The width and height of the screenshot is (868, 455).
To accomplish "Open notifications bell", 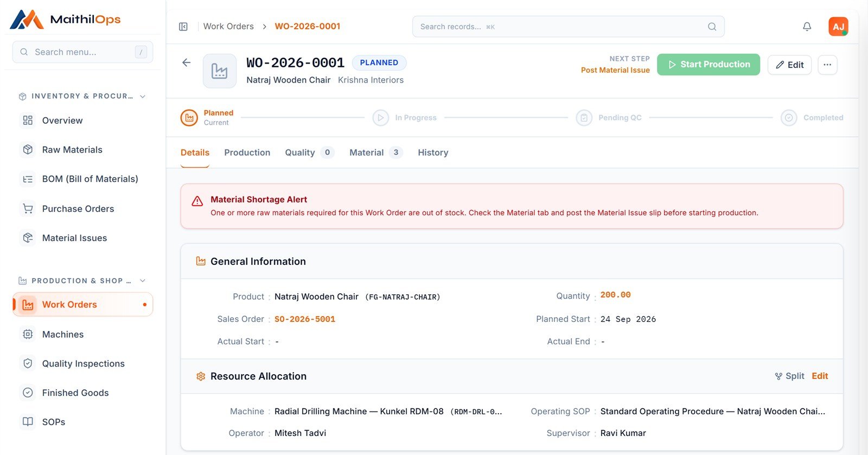I will [x=807, y=27].
